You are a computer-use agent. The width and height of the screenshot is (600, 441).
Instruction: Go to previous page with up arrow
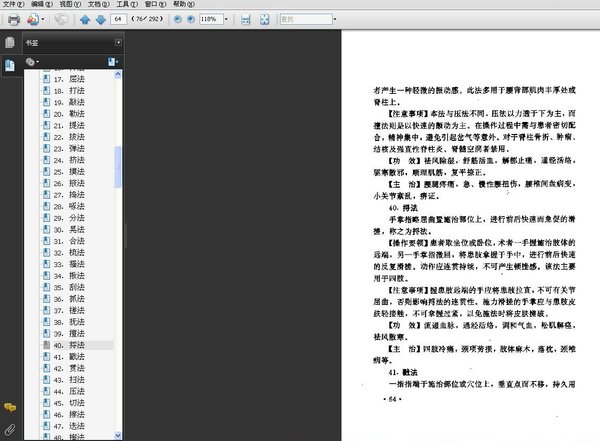(85, 19)
